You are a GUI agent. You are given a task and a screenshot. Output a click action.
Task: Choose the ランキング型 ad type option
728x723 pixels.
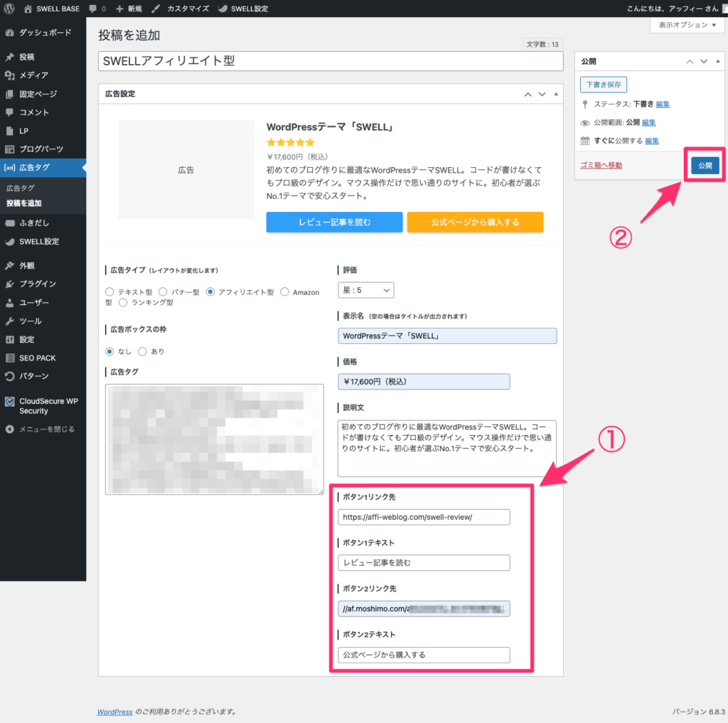pyautogui.click(x=124, y=303)
